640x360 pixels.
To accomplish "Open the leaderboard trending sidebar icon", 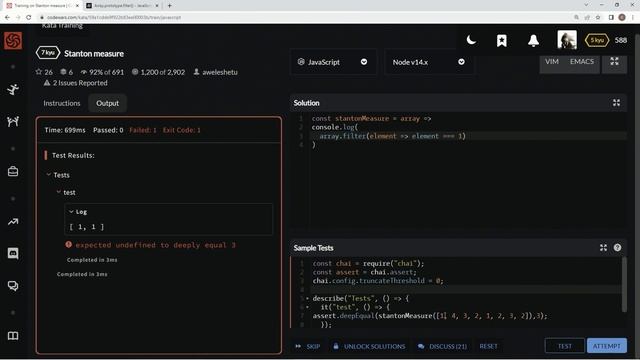I will [x=13, y=222].
